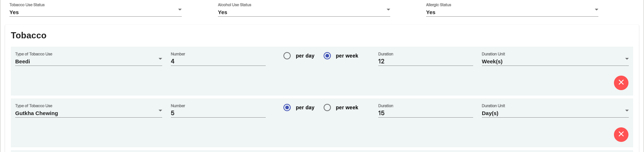
Task: Expand the Allergic Status dropdown
Action: click(512, 10)
